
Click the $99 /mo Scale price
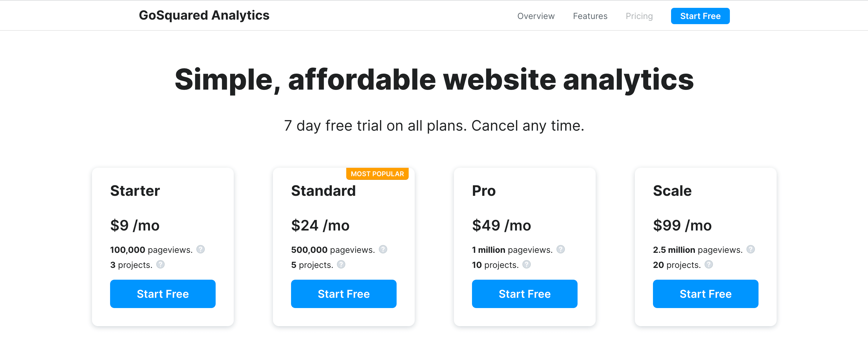pos(682,225)
